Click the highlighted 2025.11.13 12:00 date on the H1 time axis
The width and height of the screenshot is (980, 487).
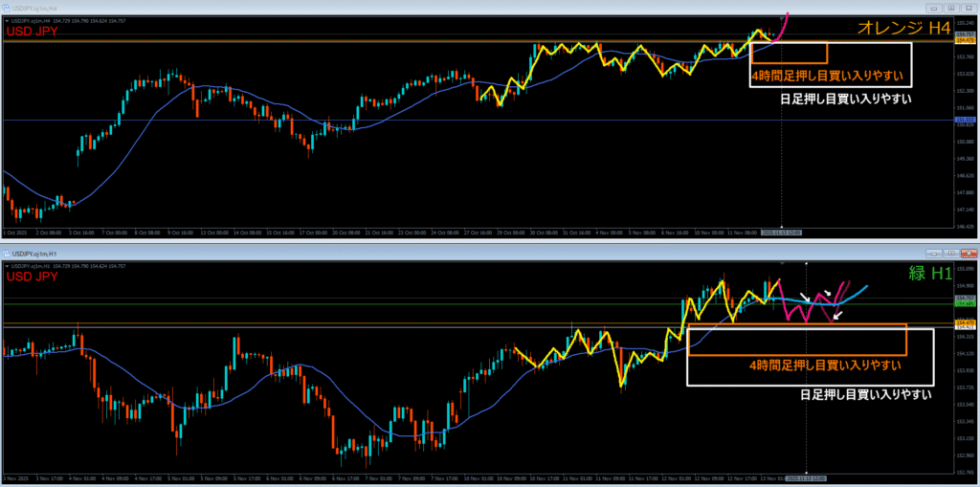pyautogui.click(x=807, y=478)
